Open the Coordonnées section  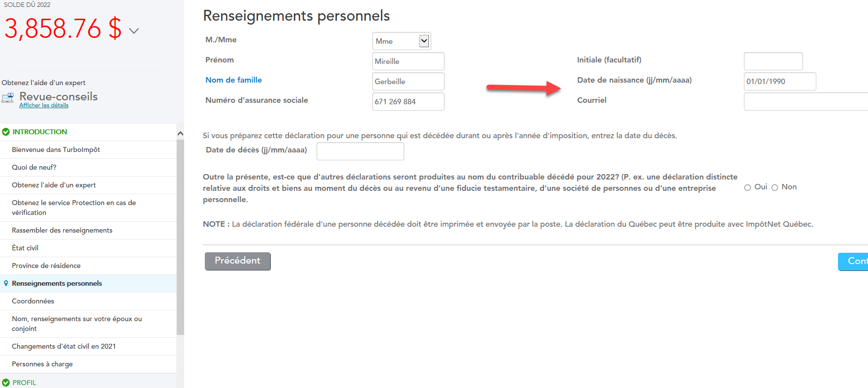[x=33, y=301]
